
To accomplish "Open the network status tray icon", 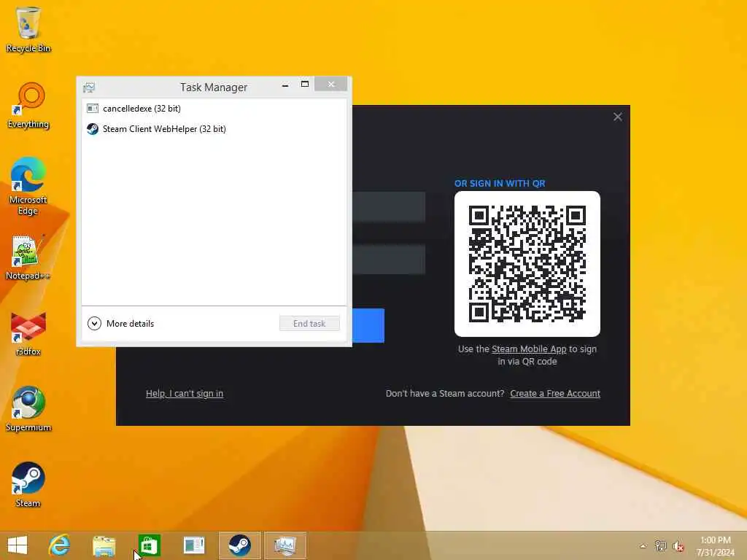I will 660,546.
